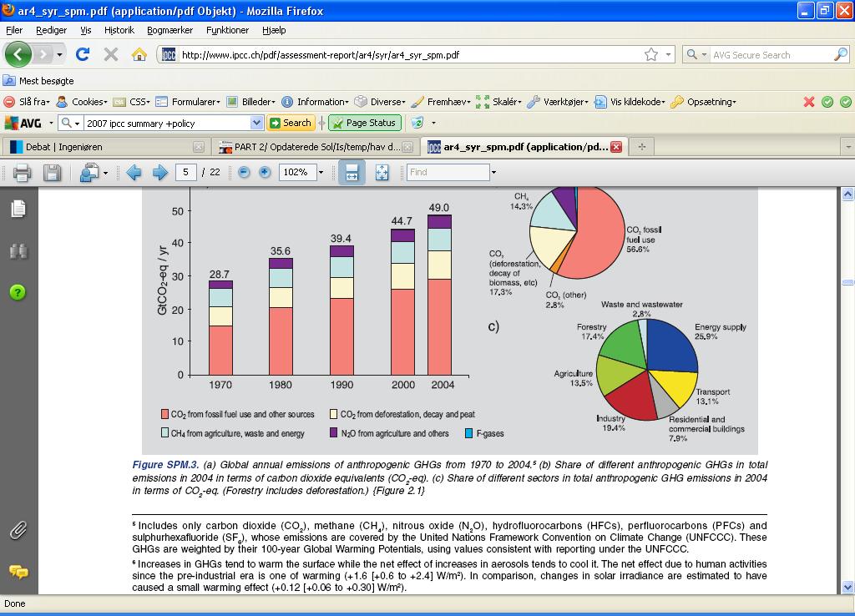This screenshot has height=616, width=855.
Task: Switch to the PART 2/ Opdaterede tab
Action: 317,147
